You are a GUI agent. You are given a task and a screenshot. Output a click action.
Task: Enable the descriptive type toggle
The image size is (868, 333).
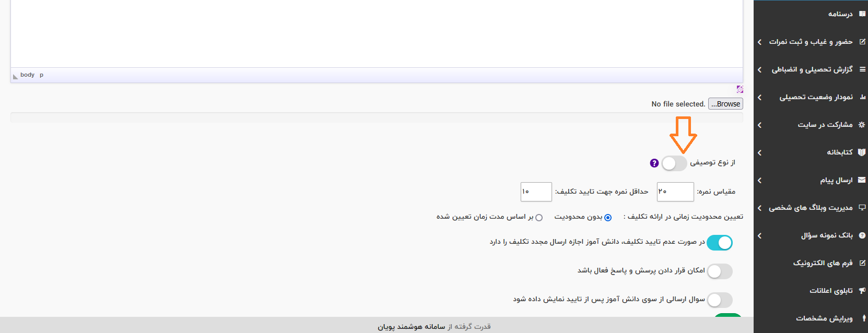click(x=674, y=163)
